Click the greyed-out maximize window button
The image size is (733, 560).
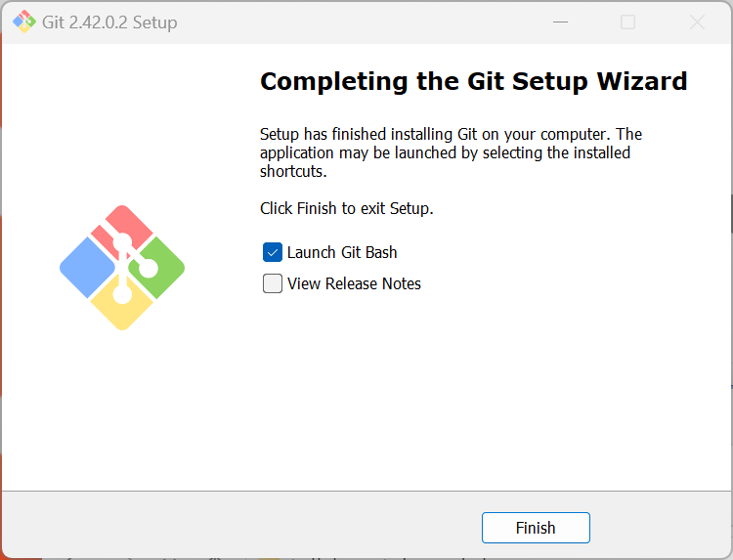(627, 22)
